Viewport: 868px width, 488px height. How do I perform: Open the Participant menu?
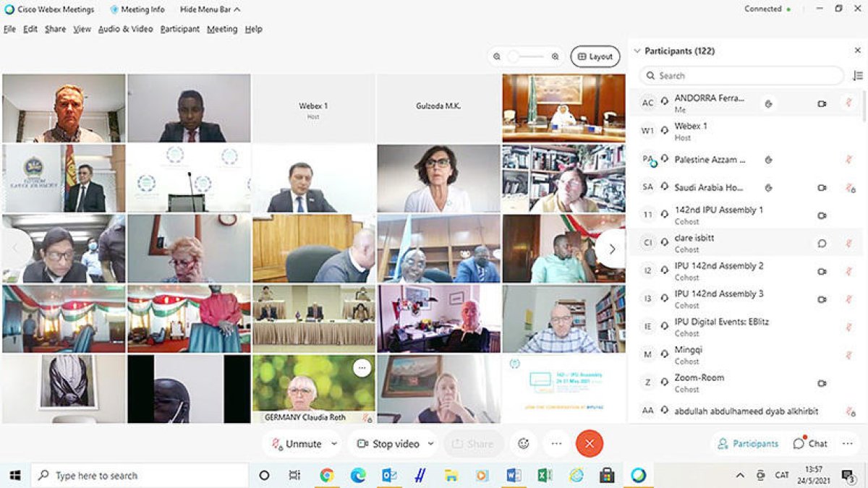179,29
